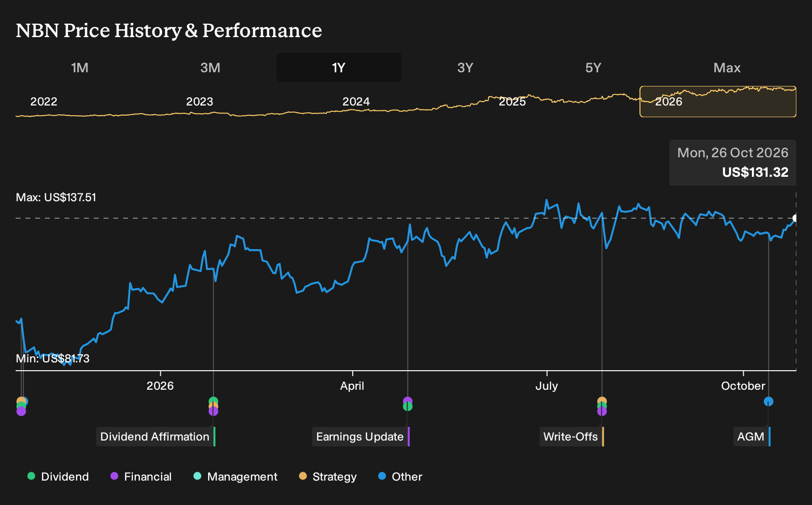Screen dimensions: 812x505
Task: Click the April axis label
Action: pos(352,386)
